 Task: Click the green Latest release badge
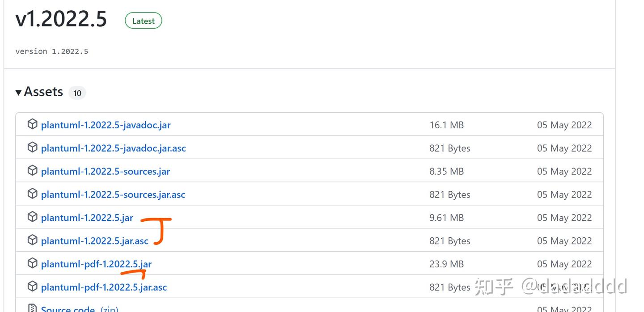point(143,21)
